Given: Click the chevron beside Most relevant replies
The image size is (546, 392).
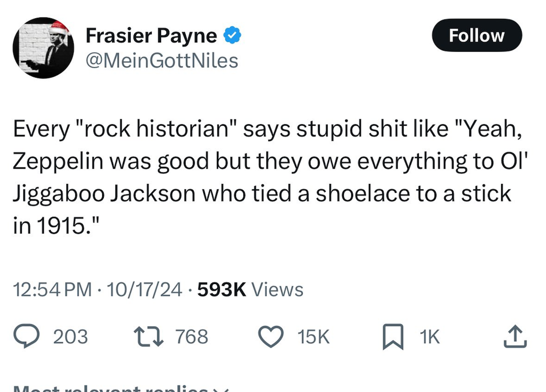Looking at the screenshot, I should click(x=221, y=390).
